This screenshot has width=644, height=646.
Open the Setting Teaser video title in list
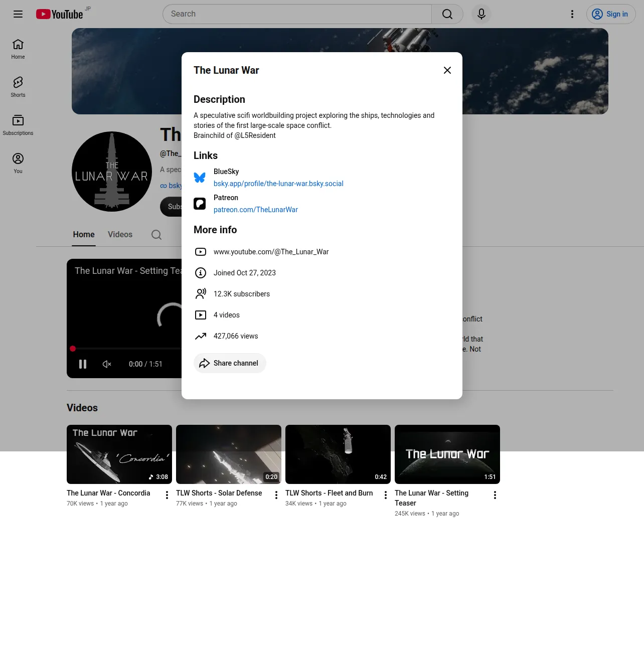click(x=431, y=498)
